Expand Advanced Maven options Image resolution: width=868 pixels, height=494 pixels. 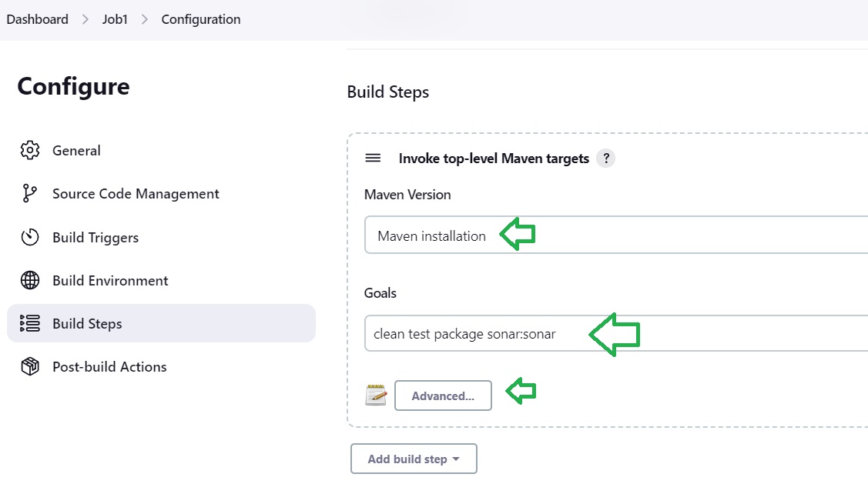click(443, 396)
